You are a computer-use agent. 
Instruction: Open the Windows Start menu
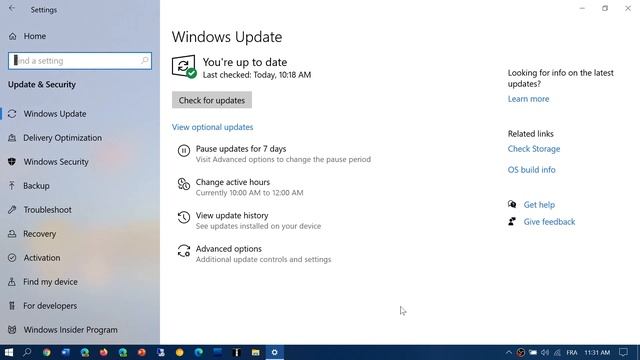point(9,352)
